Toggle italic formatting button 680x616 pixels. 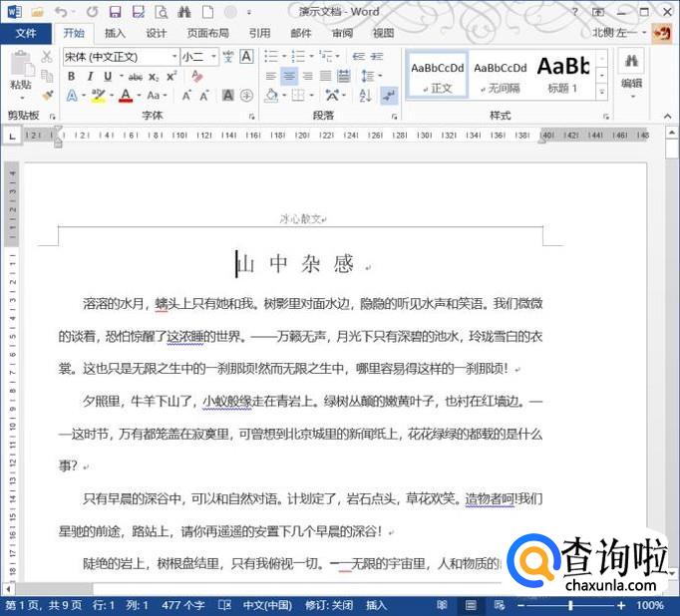[91, 77]
